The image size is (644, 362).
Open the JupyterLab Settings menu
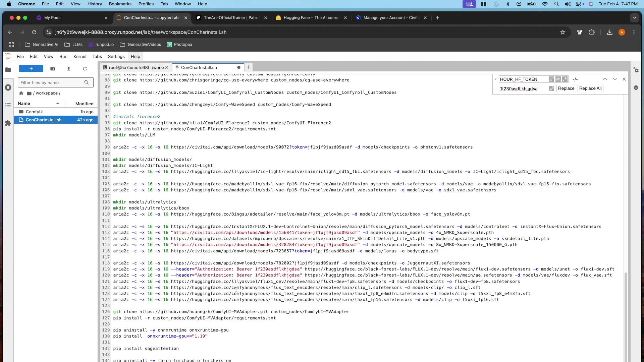click(x=116, y=56)
